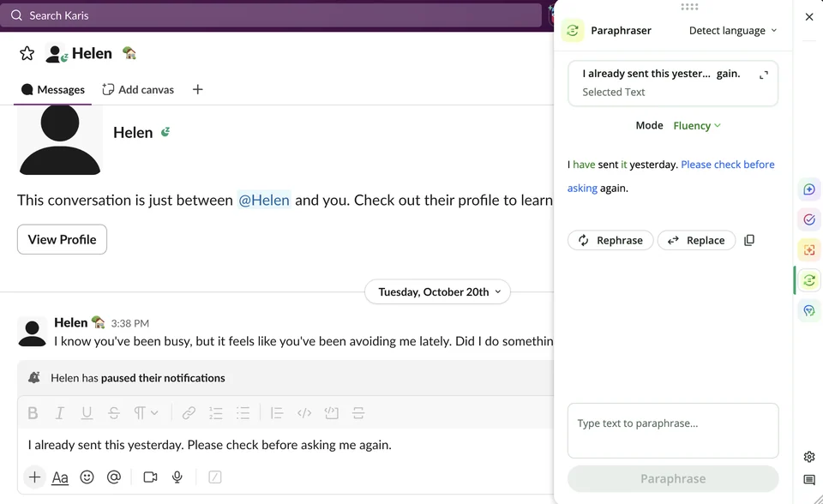Expand the selected text box
Viewport: 823px width, 504px height.
pos(764,75)
